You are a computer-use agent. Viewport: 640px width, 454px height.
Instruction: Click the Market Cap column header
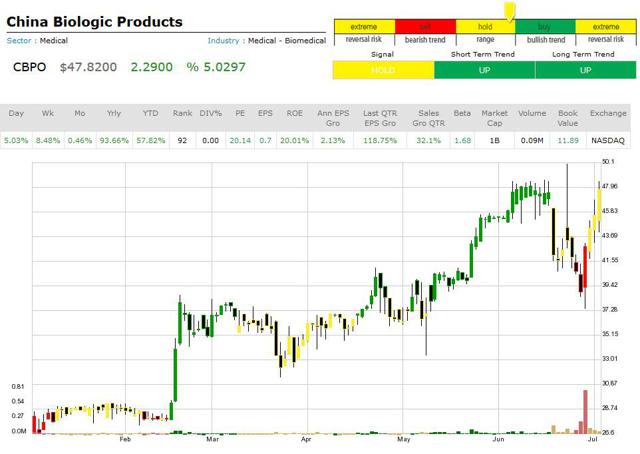pos(494,118)
